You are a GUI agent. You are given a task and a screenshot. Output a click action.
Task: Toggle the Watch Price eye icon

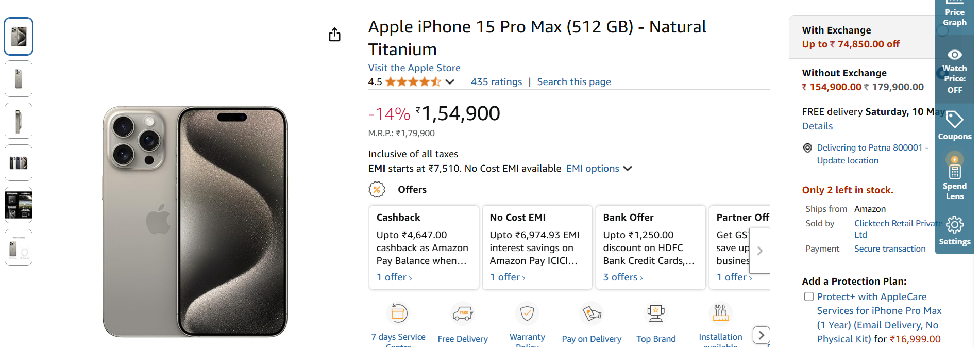click(x=954, y=55)
